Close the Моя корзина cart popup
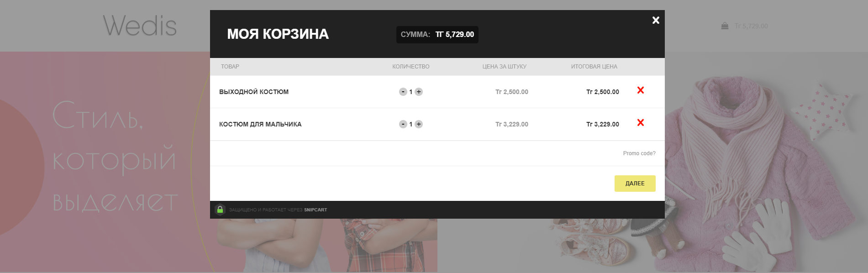 click(656, 20)
